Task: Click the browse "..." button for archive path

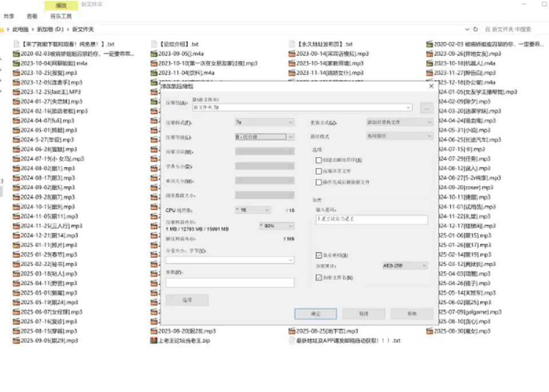Action: coord(426,108)
